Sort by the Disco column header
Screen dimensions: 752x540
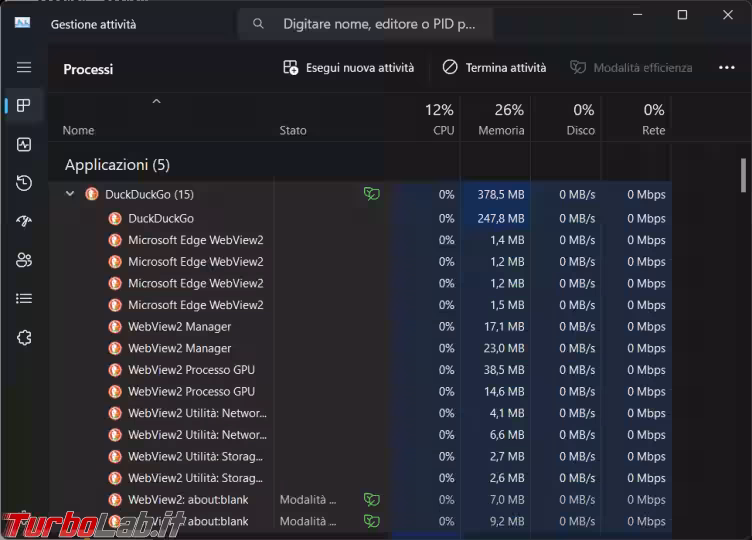coord(566,120)
